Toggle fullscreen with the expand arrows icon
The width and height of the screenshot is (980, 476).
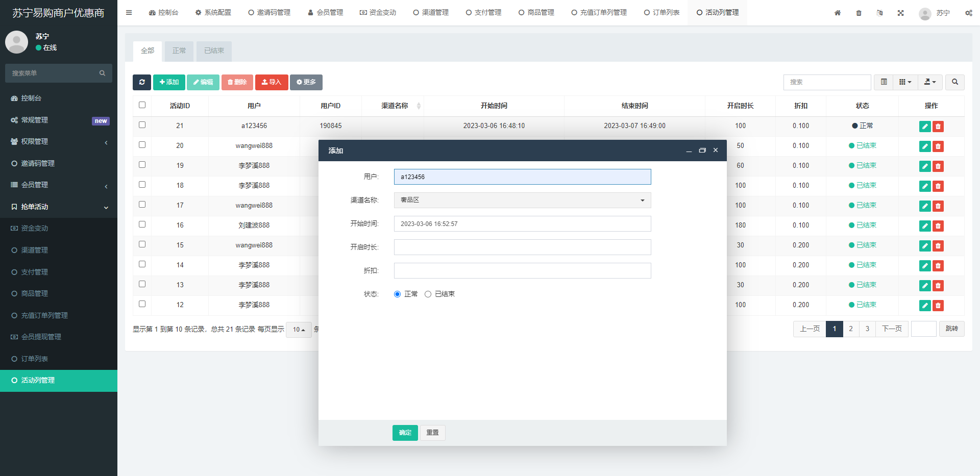[x=901, y=13]
